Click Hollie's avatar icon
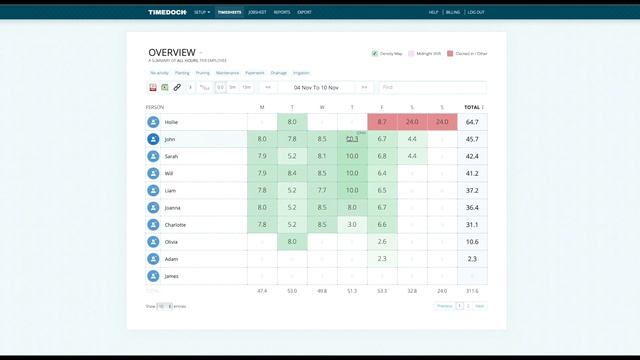Viewport: 640px width, 360px height. [x=153, y=122]
